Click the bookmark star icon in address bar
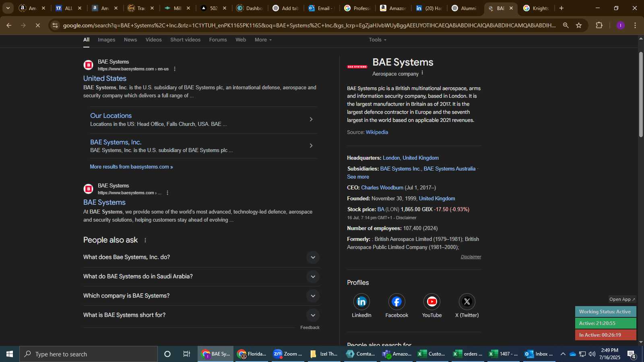The image size is (644, 362). pyautogui.click(x=579, y=25)
